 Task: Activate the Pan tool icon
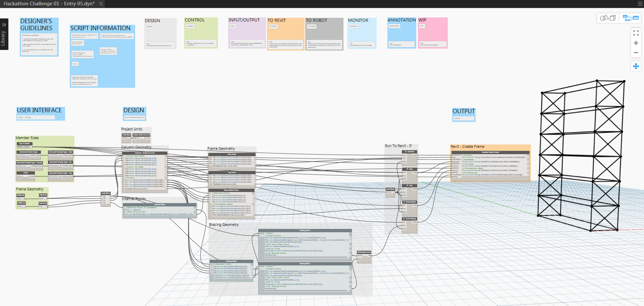(636, 66)
